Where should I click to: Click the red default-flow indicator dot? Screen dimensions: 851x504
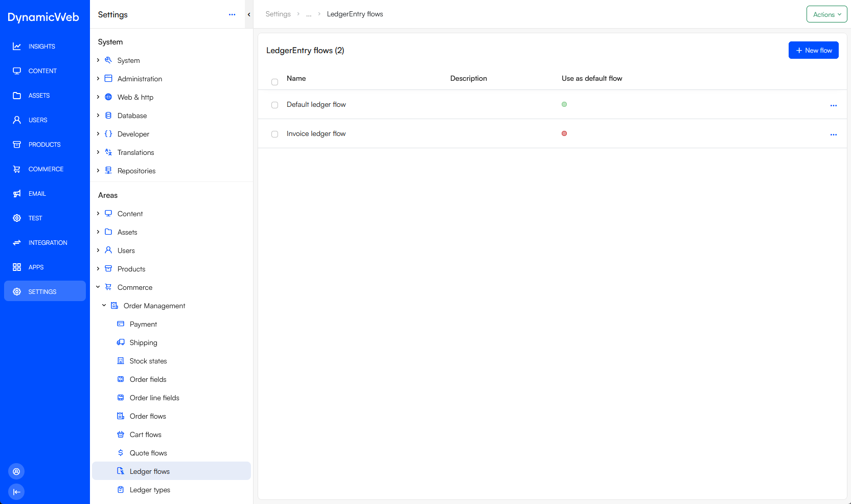point(564,133)
